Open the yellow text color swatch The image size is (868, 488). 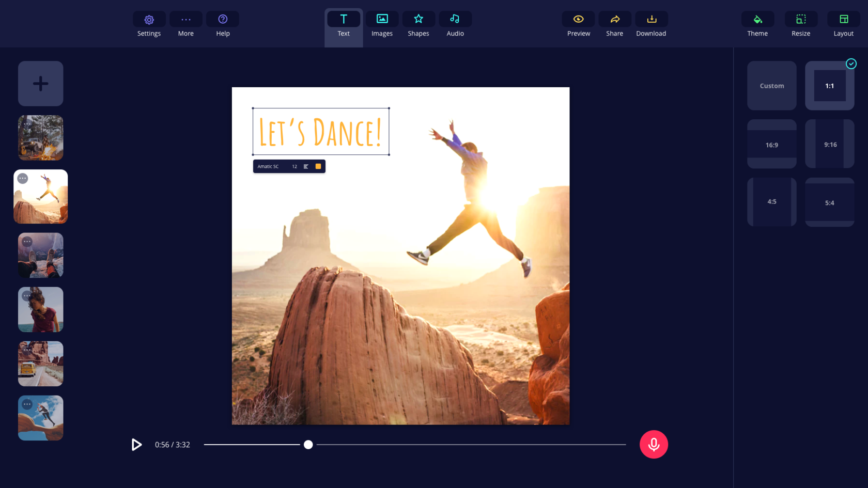click(x=318, y=166)
